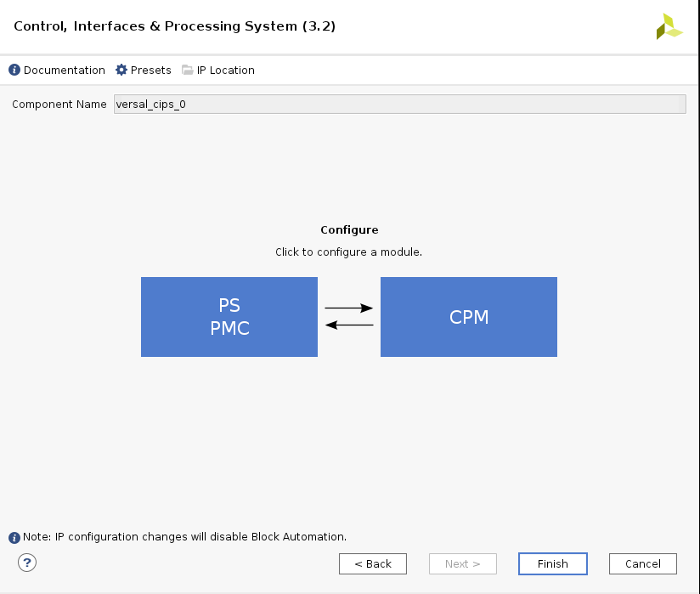The height and width of the screenshot is (594, 700).
Task: Click the right-pointing arrow between the modules
Action: [349, 308]
